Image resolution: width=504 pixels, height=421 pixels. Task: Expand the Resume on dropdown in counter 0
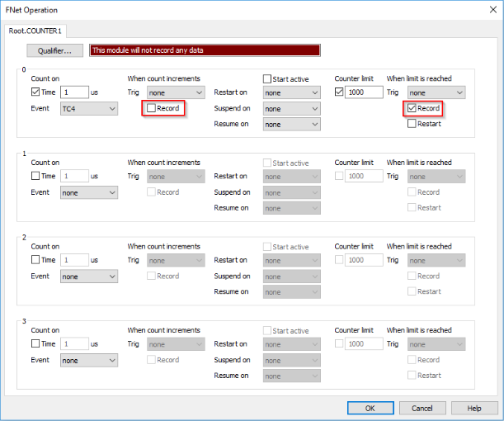(x=291, y=125)
